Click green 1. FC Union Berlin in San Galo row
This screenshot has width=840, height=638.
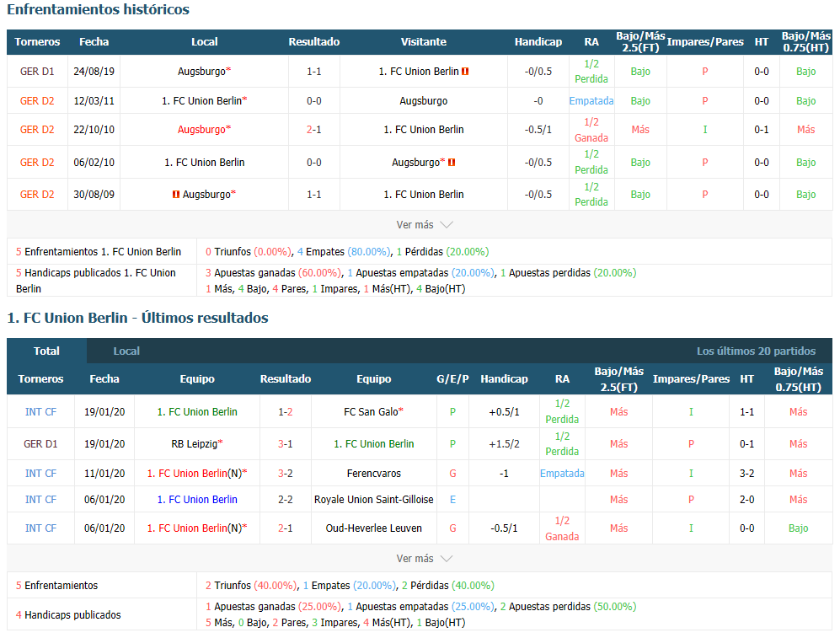point(197,412)
